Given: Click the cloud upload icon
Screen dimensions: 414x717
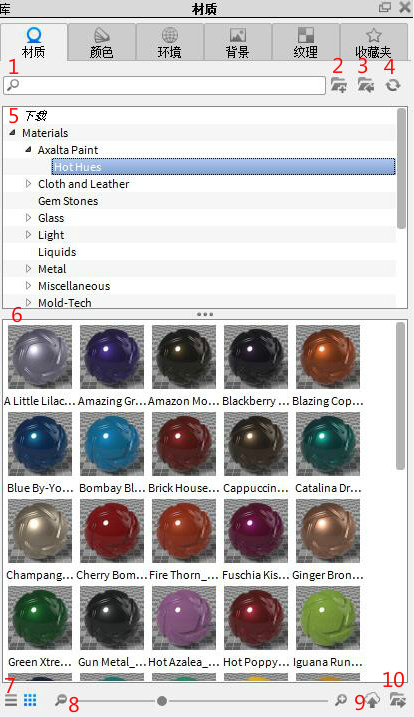Looking at the screenshot, I should coord(373,700).
